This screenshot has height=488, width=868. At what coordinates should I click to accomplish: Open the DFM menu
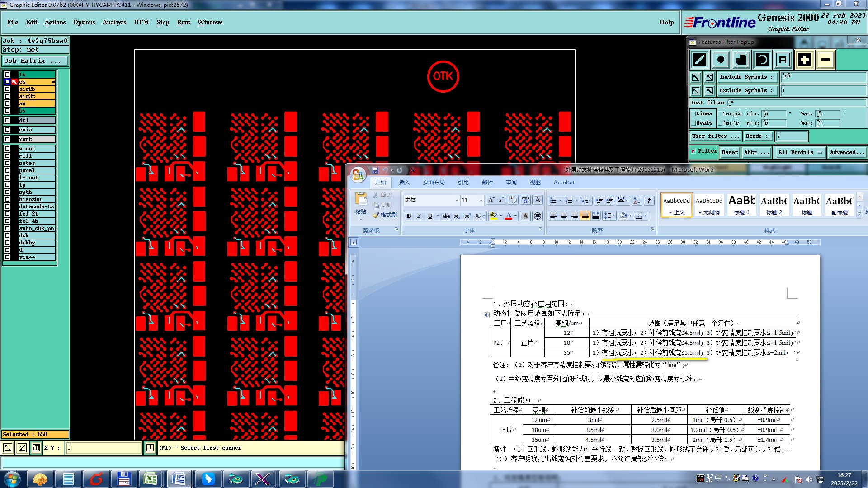[141, 22]
